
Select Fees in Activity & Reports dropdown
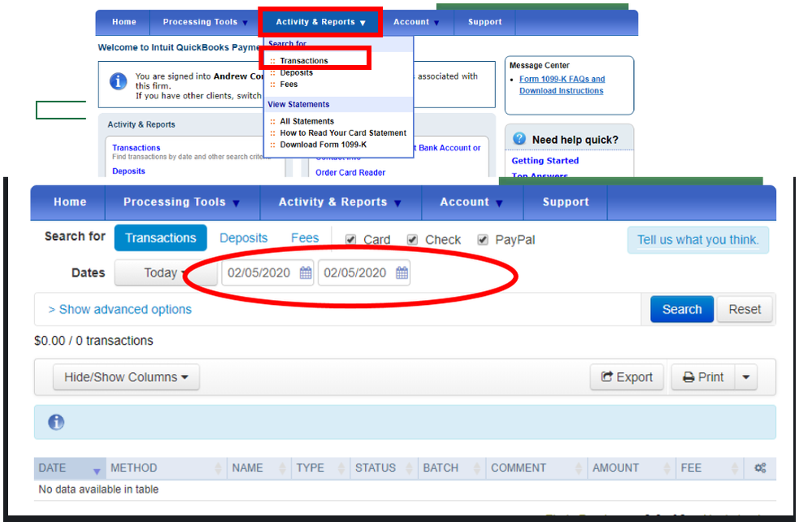point(289,84)
